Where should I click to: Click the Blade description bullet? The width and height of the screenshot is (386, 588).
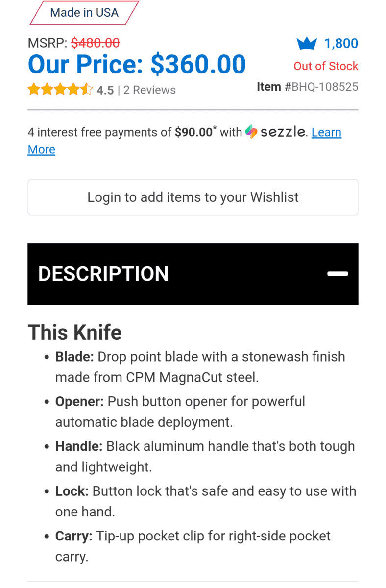[x=200, y=367]
